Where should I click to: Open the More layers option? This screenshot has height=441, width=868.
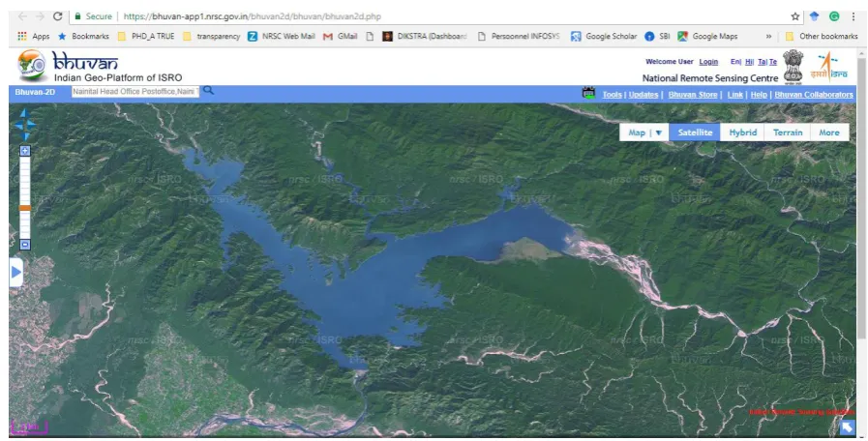click(x=829, y=132)
